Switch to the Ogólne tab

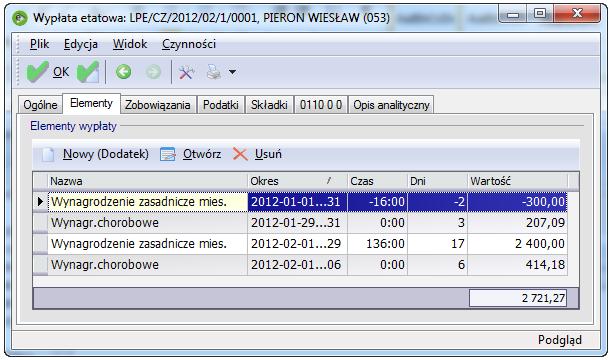[40, 105]
